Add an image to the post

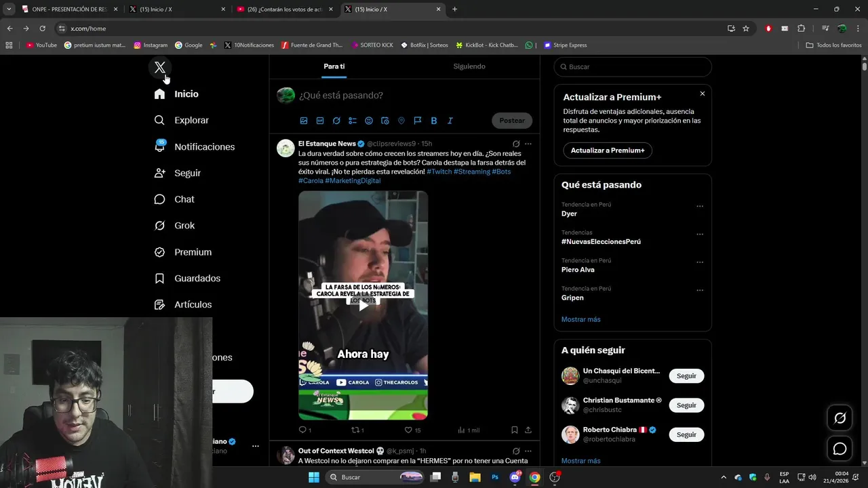304,121
